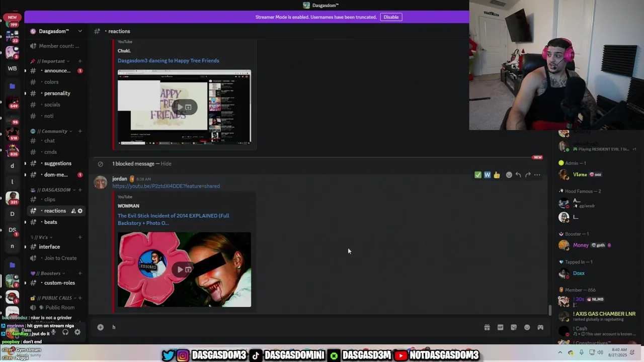Open the socials channel
The image size is (644, 362).
(x=56, y=105)
